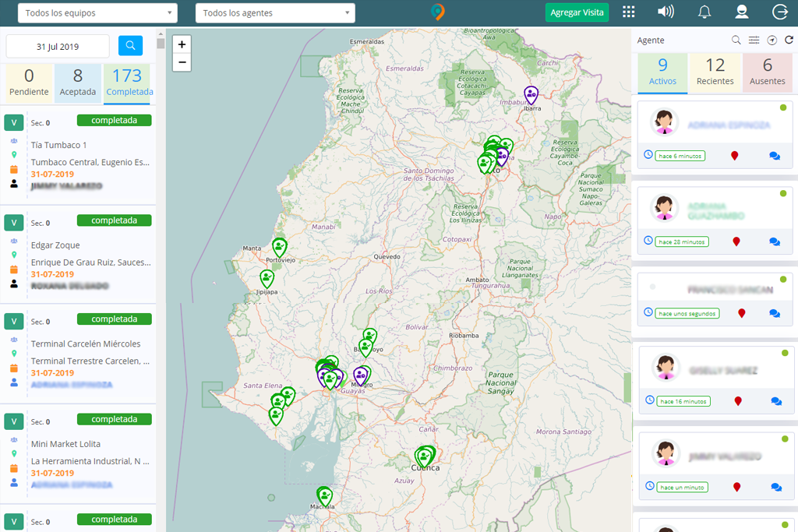Click the magnifier icon in Agente panel

pyautogui.click(x=736, y=41)
